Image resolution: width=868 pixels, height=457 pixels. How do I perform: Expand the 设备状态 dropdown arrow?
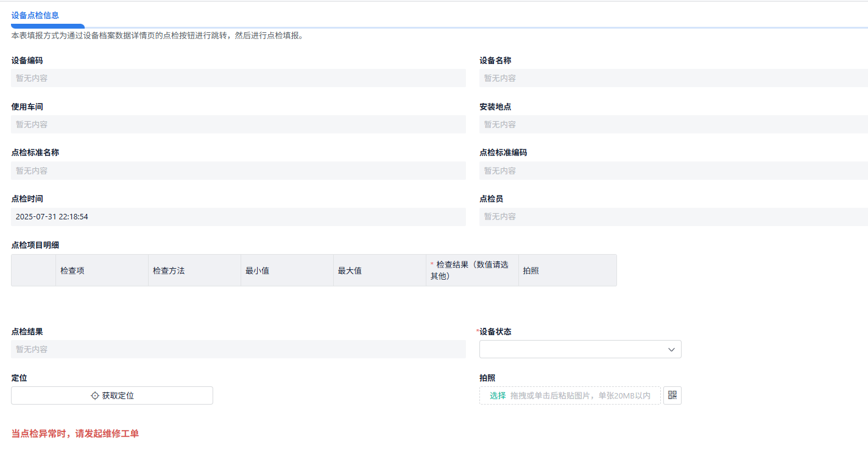tap(671, 349)
